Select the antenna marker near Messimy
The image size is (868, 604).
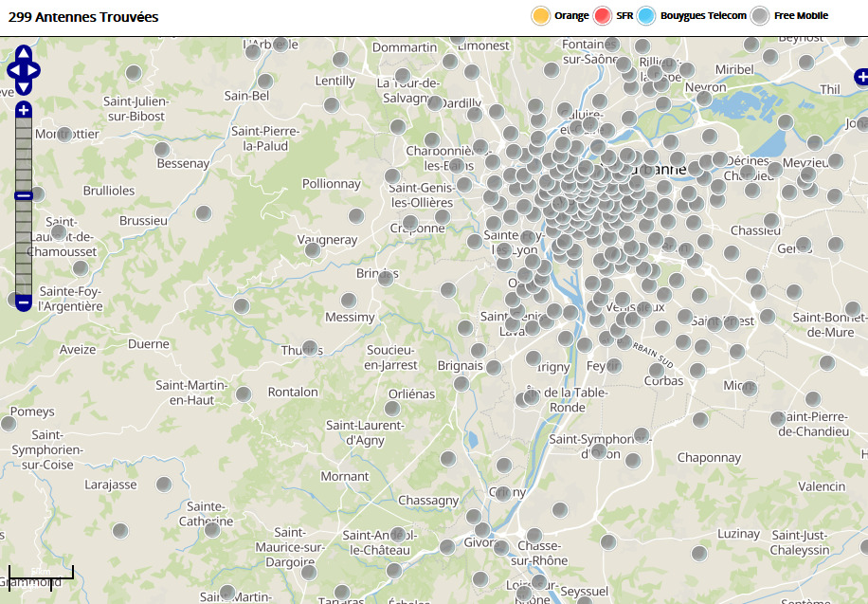click(x=349, y=301)
